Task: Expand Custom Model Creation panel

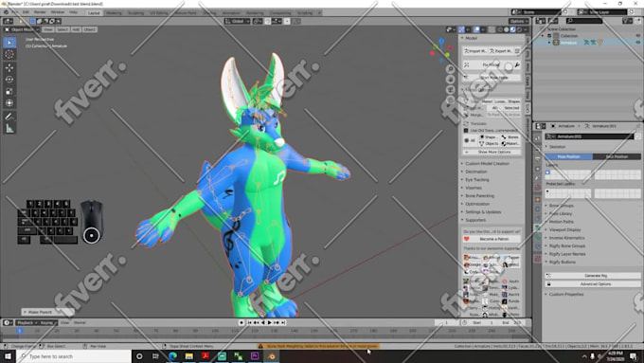Action: (487, 164)
